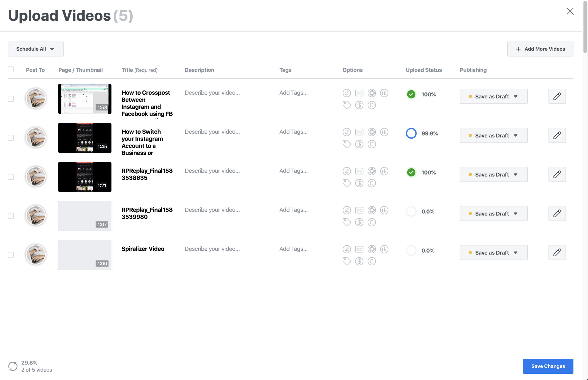Check the select-all checkbox in header row
The image size is (588, 380).
[11, 69]
